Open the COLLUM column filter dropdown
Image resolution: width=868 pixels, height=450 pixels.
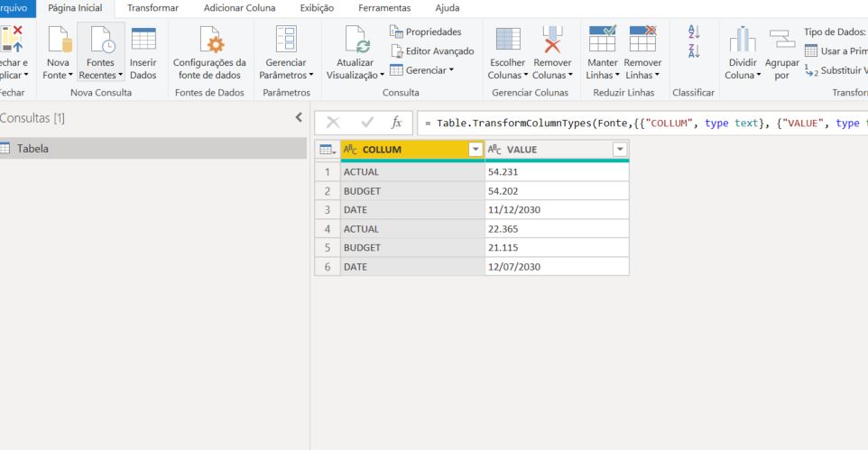click(x=475, y=150)
